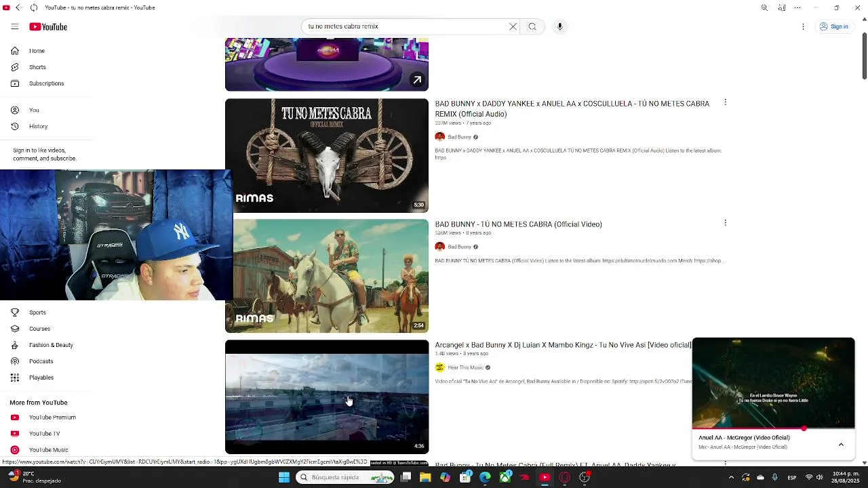Open the Task View taskbar button
This screenshot has height=488, width=868.
tap(406, 478)
